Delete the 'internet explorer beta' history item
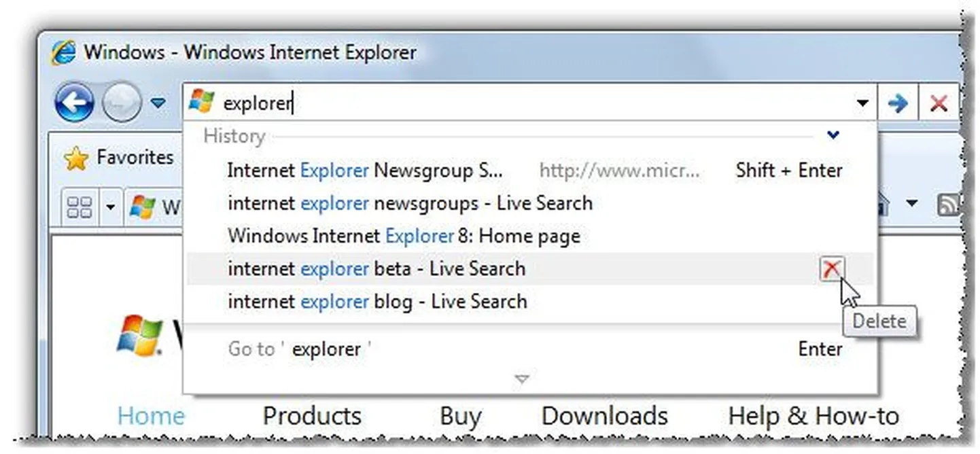The height and width of the screenshot is (454, 980). point(832,269)
